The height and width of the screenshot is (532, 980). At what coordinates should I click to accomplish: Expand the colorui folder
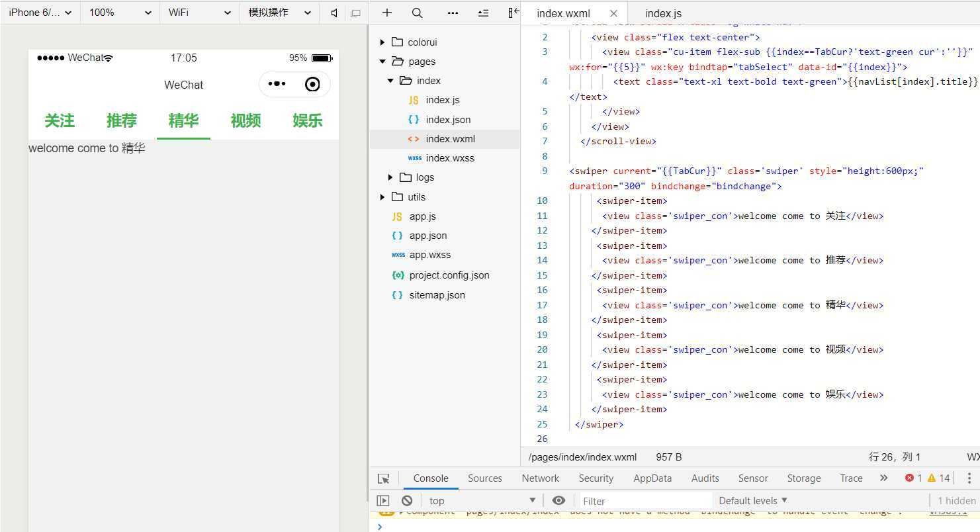coord(422,42)
